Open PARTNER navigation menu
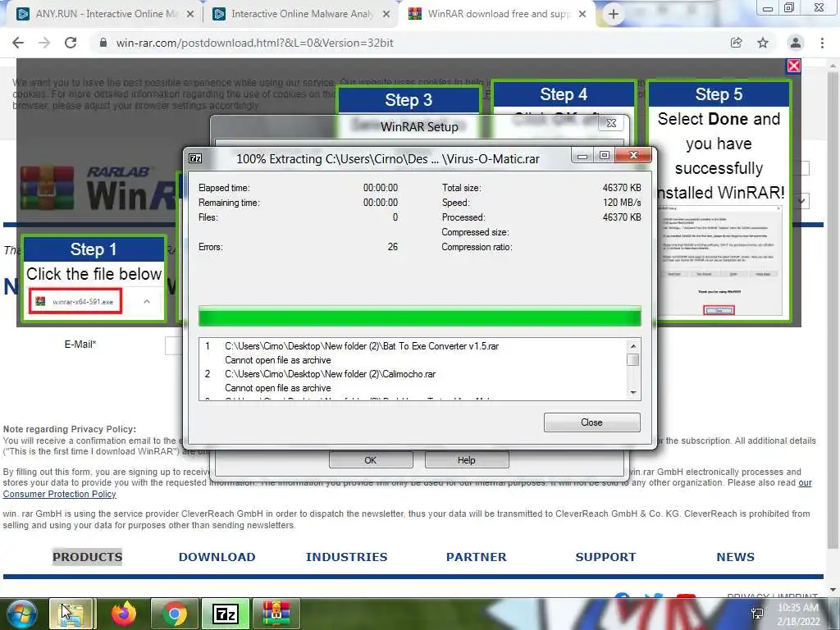 477,557
